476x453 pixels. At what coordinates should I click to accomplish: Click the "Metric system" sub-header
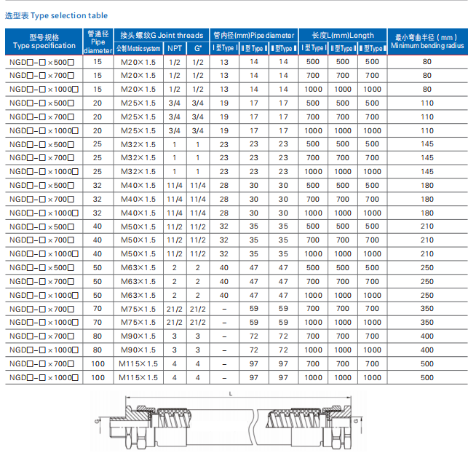(138, 49)
